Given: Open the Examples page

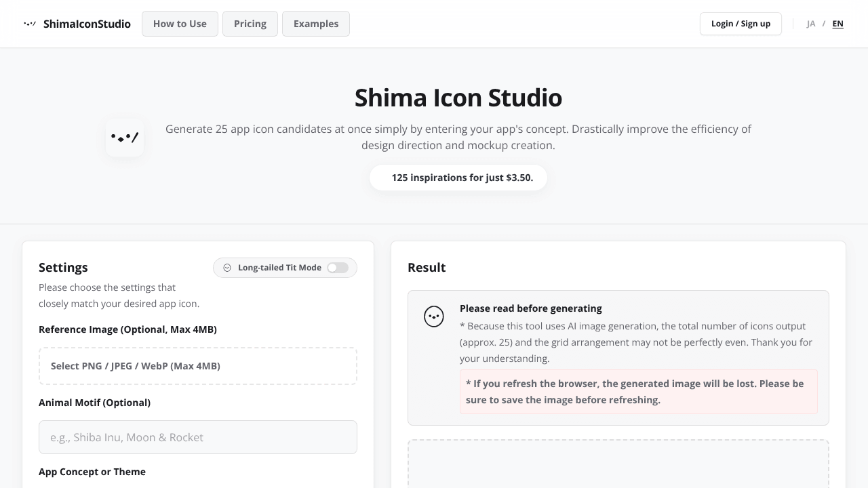Looking at the screenshot, I should click(x=316, y=24).
